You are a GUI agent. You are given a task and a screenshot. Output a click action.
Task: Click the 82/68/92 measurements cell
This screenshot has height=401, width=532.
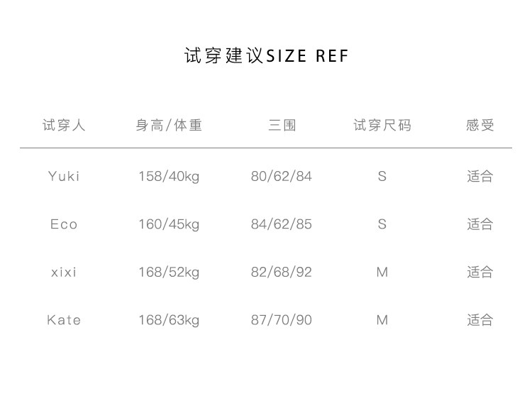click(x=282, y=272)
